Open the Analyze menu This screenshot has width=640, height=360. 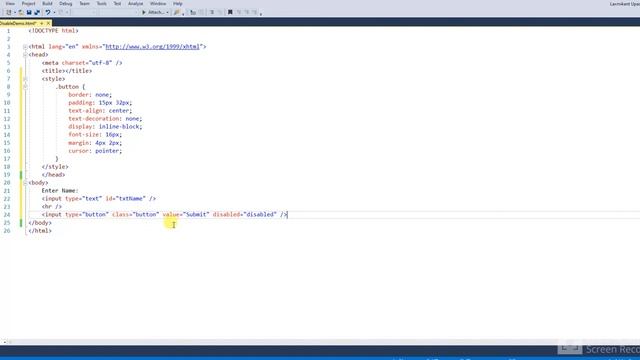coord(136,4)
